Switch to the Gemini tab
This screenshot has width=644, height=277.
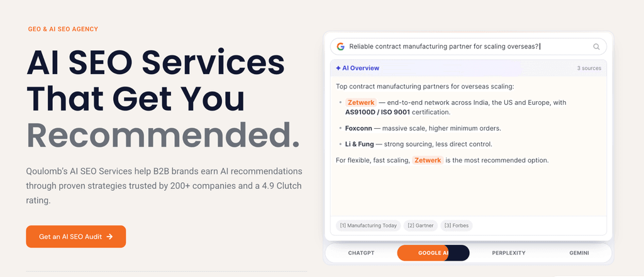(x=579, y=253)
